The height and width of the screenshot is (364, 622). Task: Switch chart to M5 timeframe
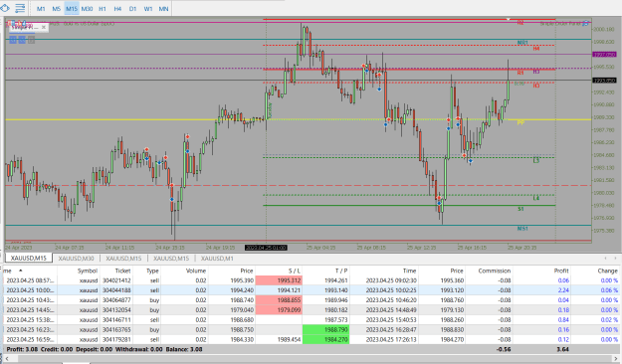point(57,8)
